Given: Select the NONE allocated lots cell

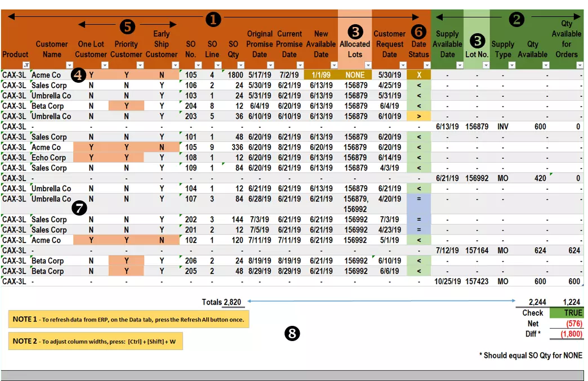Looking at the screenshot, I should tap(355, 75).
